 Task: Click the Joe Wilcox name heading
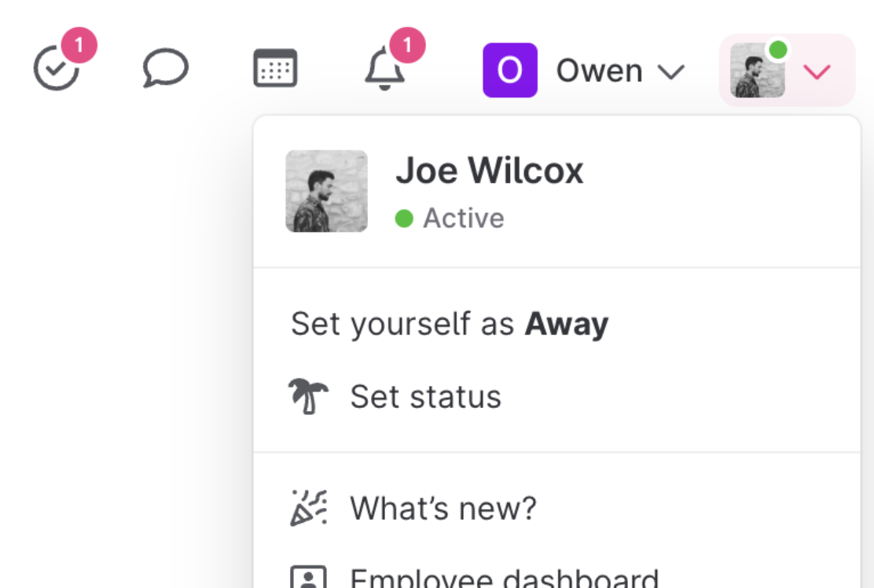click(x=489, y=171)
